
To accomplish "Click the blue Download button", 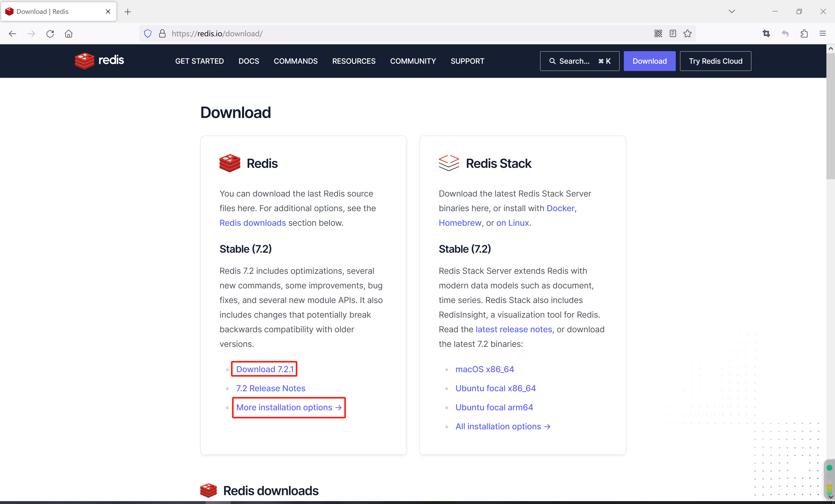I will point(649,61).
